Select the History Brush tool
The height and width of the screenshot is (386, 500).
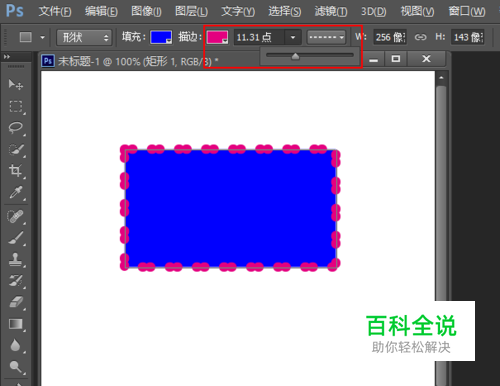16,281
